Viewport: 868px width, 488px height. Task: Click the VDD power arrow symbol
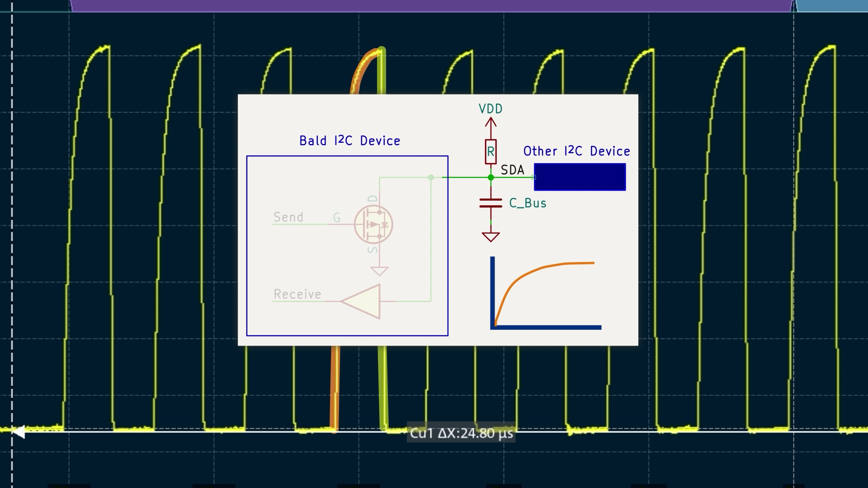[491, 123]
